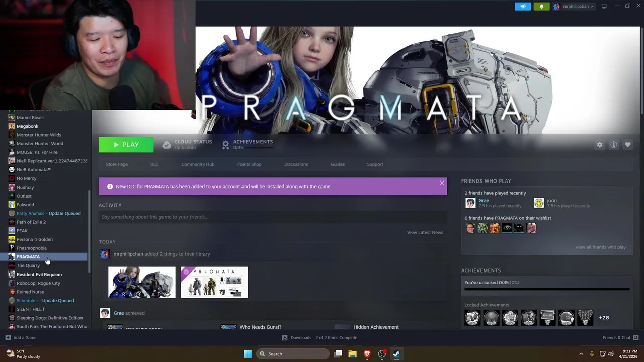
Task: Click the library list scrollbar
Action: 90,232
